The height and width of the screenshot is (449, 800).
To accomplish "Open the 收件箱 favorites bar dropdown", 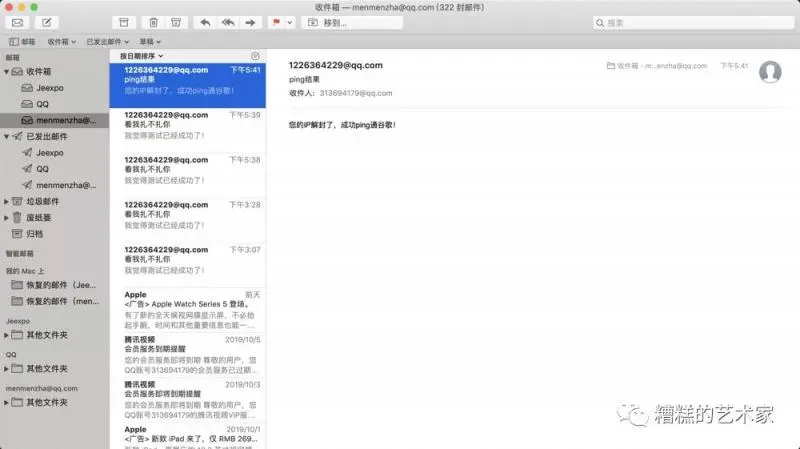I will [62, 41].
